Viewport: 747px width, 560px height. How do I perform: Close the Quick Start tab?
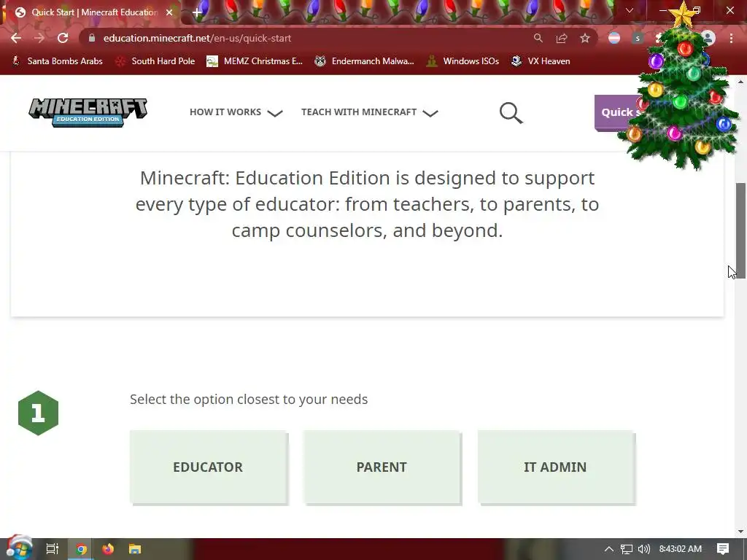point(169,12)
